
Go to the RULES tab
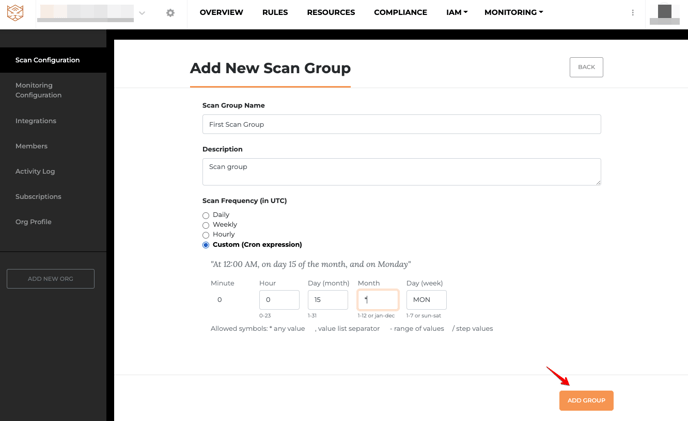pos(275,12)
